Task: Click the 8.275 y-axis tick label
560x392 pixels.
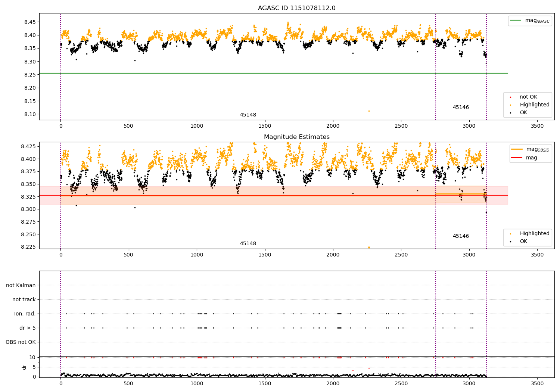Action: 28,222
